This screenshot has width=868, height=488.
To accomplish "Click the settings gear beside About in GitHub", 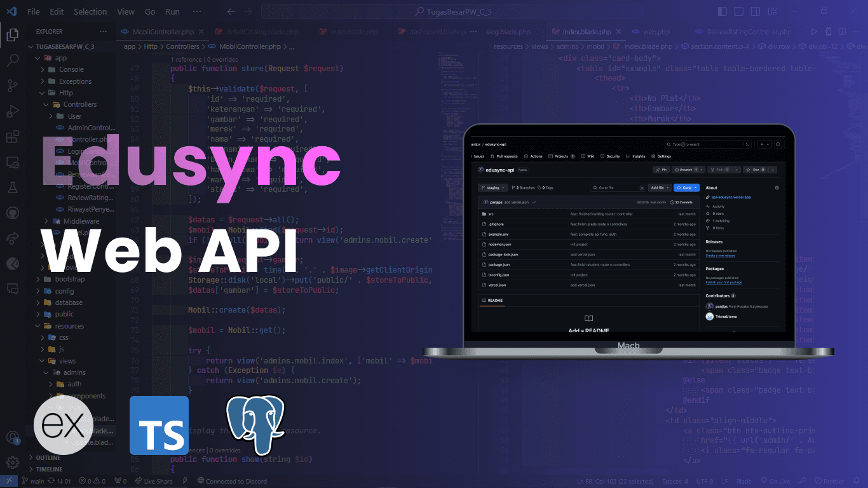I will tap(776, 188).
